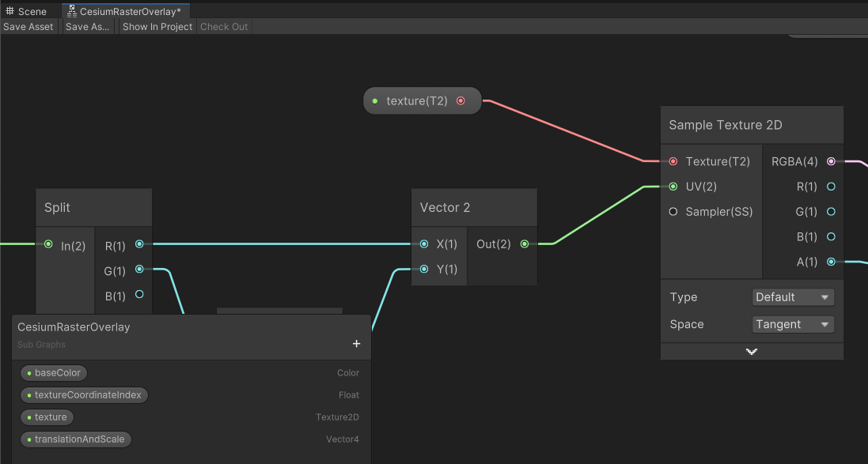Select the translationAndScale property pill
868x464 pixels.
point(76,439)
